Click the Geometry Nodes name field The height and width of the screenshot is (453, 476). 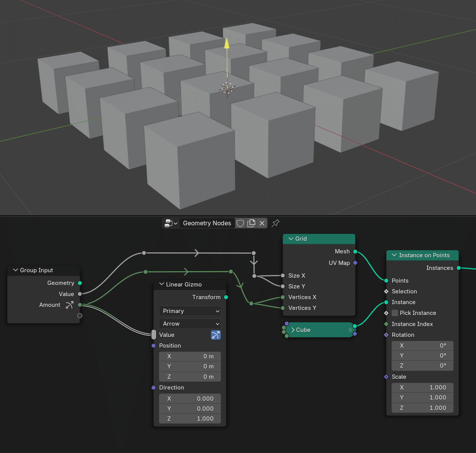(x=207, y=223)
